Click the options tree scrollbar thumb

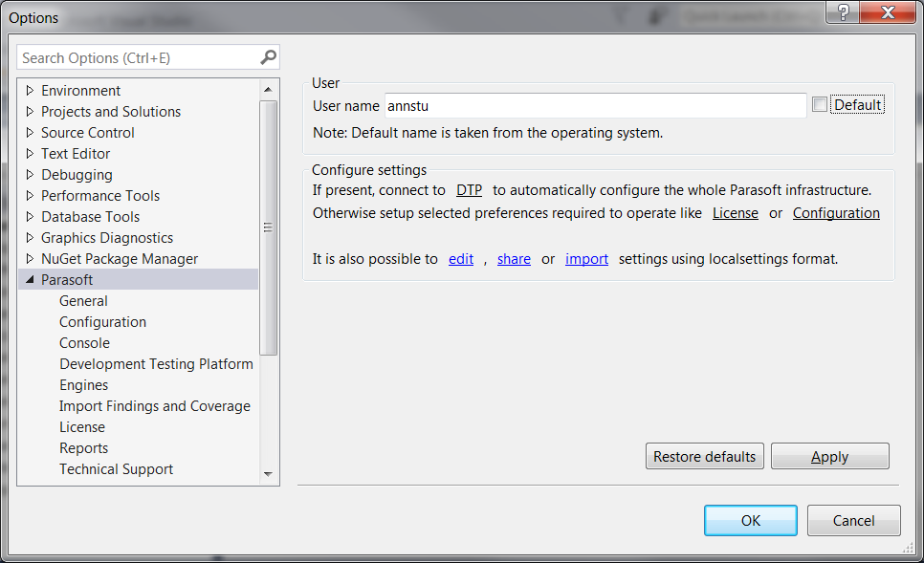[268, 227]
